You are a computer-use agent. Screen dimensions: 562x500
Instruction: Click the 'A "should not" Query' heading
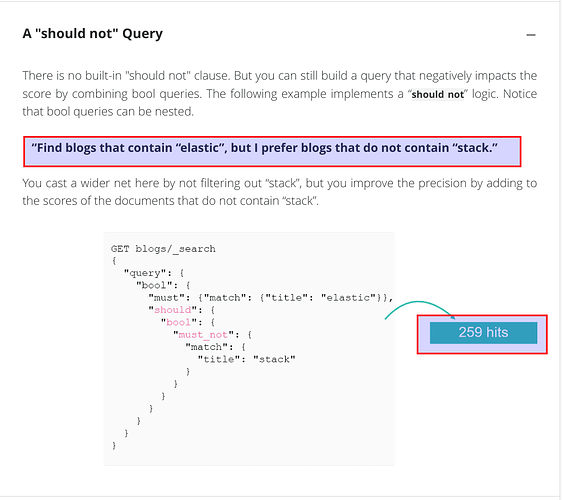pos(92,34)
